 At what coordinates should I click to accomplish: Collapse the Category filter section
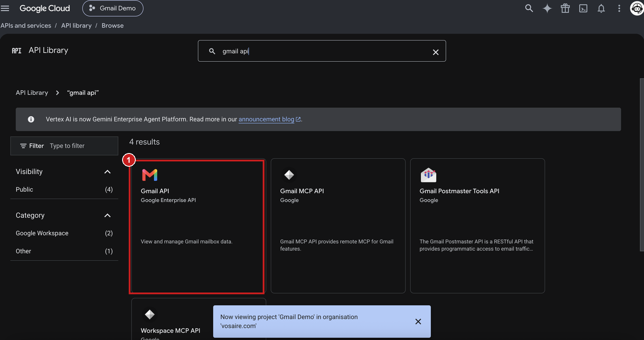pyautogui.click(x=108, y=216)
